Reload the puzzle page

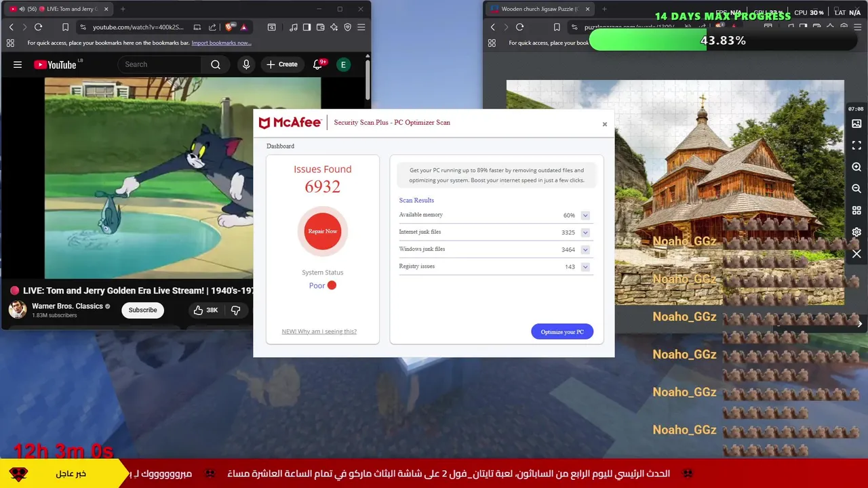[519, 27]
